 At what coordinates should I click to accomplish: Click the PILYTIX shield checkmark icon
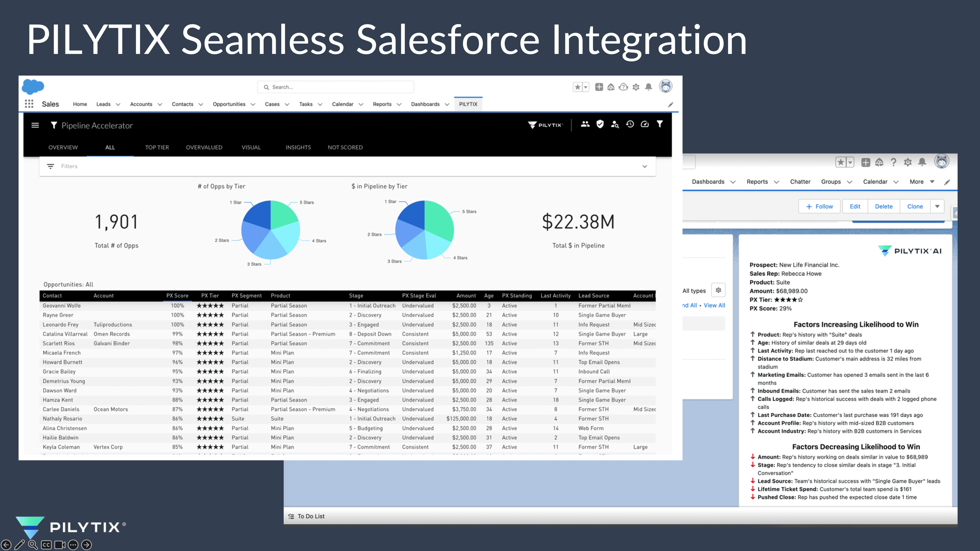point(600,124)
